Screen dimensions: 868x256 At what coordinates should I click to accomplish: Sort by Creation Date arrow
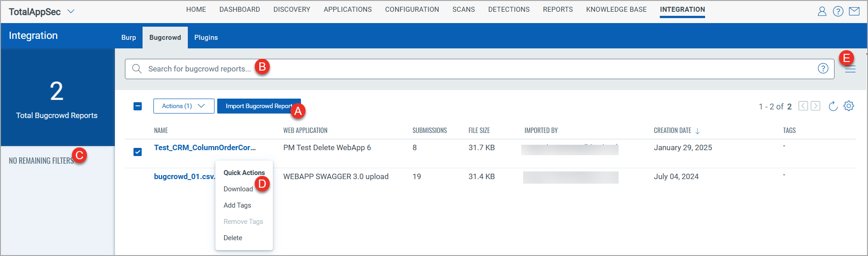tap(697, 131)
